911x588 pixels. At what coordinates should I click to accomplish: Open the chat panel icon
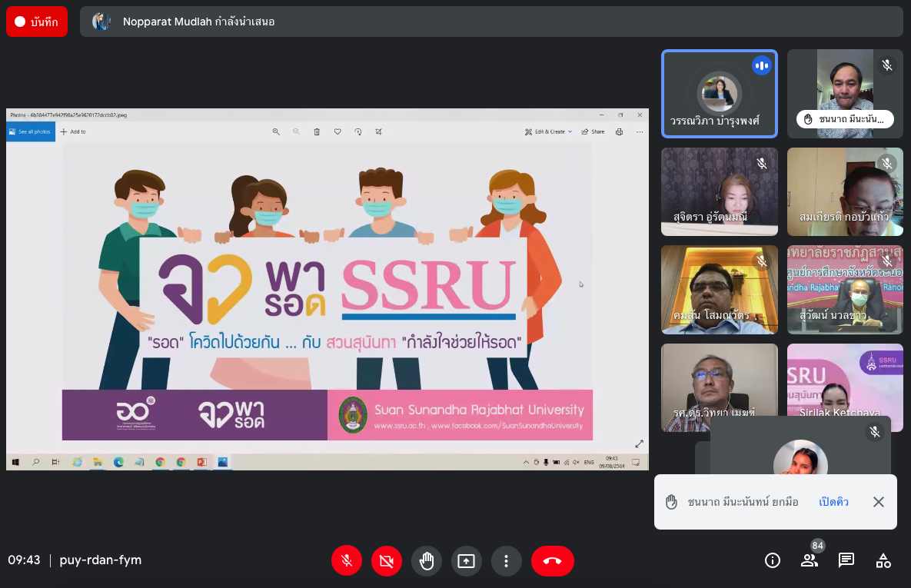pyautogui.click(x=846, y=560)
